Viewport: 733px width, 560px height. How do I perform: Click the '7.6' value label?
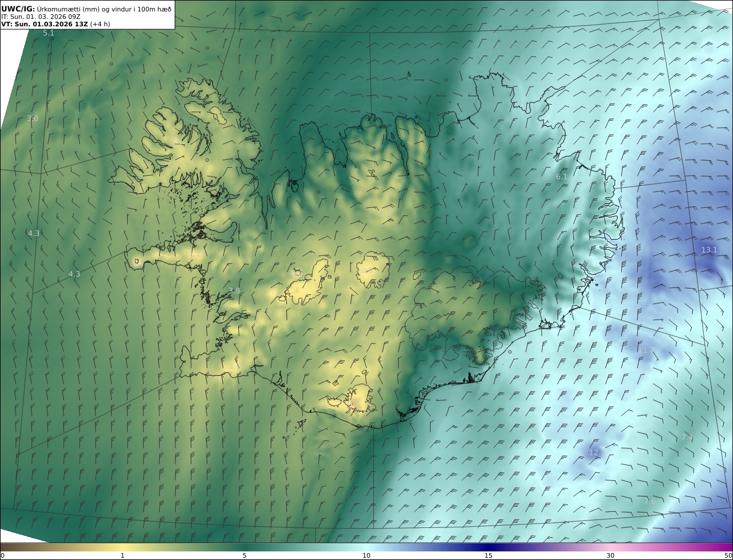pos(650,502)
